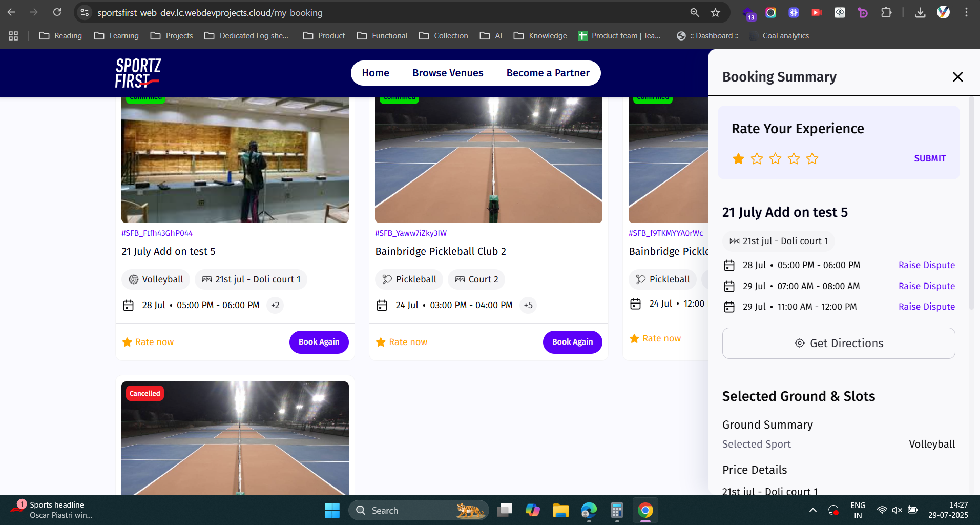The width and height of the screenshot is (980, 525).
Task: Expand the +5 extra slots badge
Action: 528,305
